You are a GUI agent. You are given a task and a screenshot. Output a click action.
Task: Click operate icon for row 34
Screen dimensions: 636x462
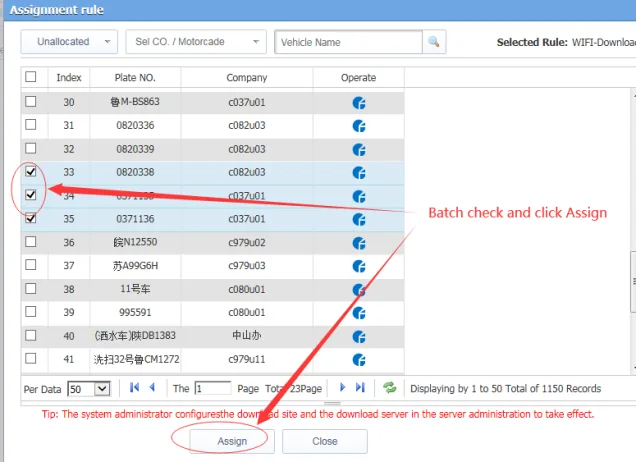point(359,196)
